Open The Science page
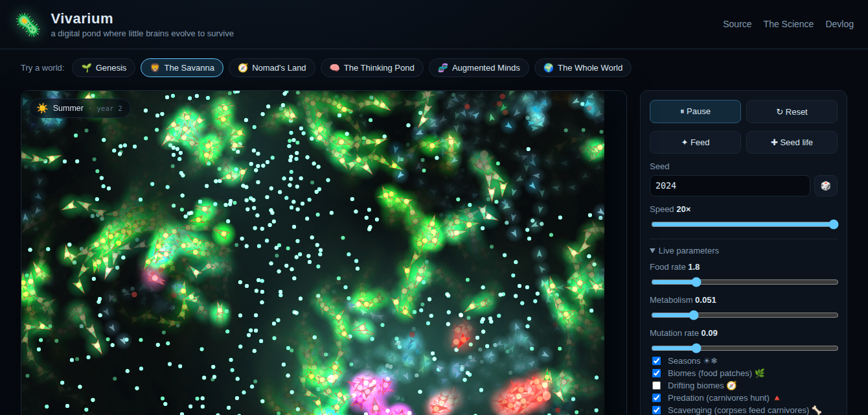The height and width of the screenshot is (415, 868). 788,24
